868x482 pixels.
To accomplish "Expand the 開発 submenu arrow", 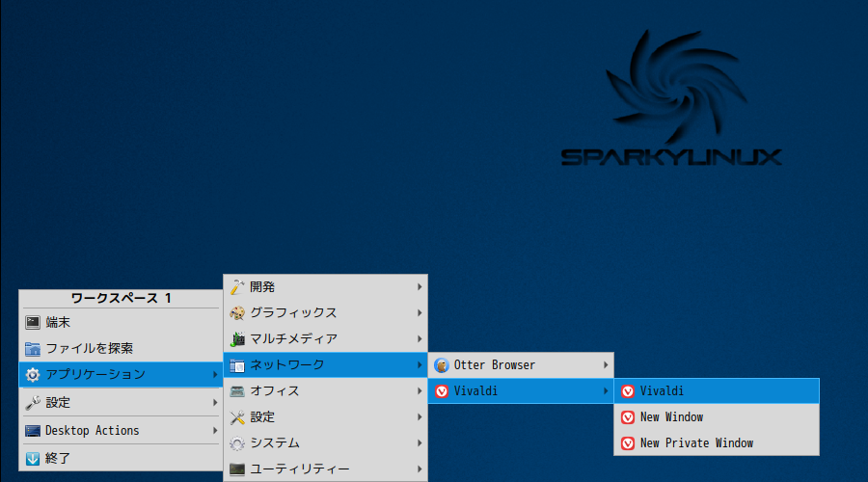I will click(420, 286).
